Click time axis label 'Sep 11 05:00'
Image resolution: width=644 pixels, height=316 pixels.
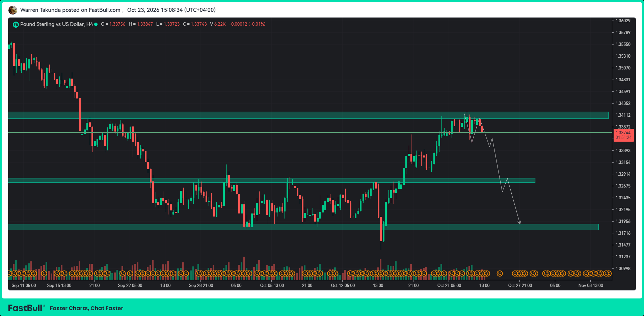click(x=24, y=285)
